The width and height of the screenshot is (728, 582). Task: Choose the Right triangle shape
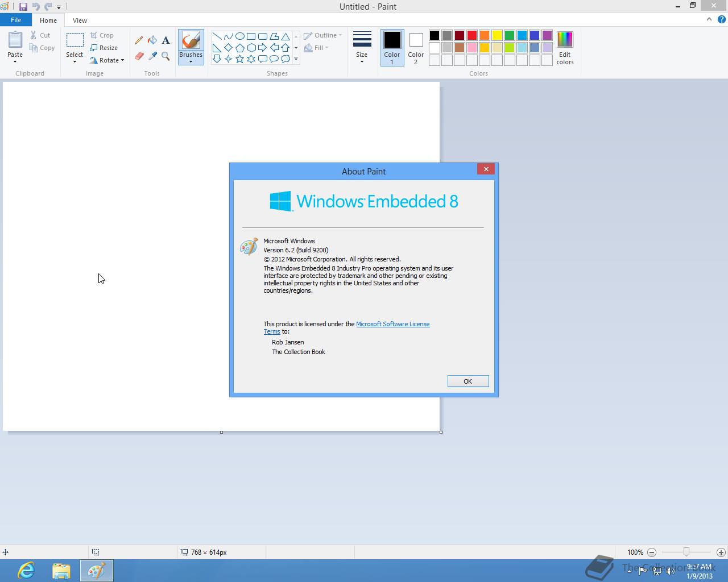[217, 48]
